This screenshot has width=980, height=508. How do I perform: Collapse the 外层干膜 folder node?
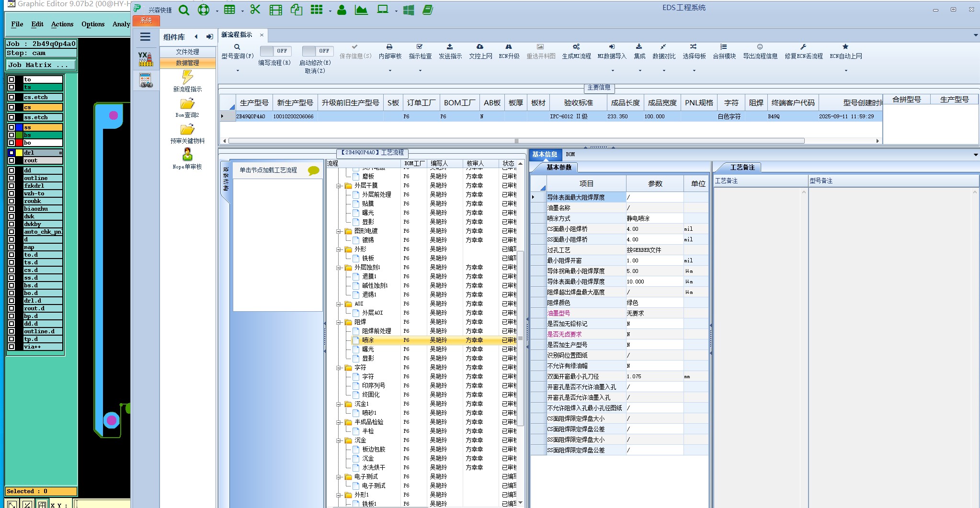tap(338, 186)
